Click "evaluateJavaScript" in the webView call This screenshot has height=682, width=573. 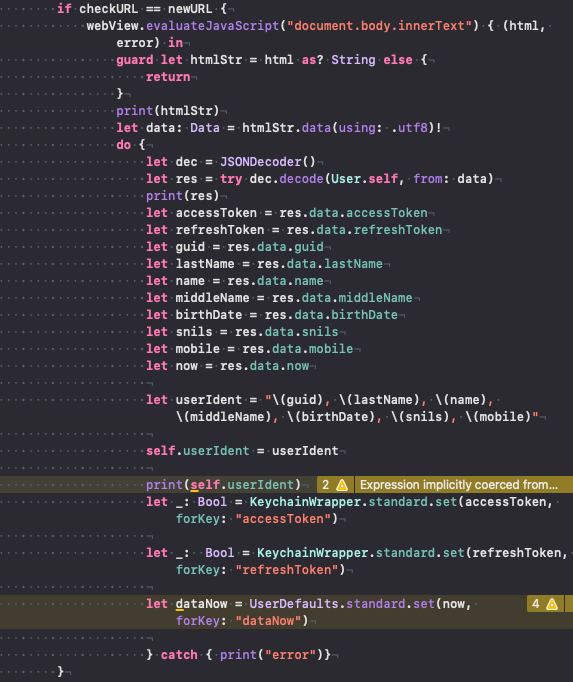212,26
